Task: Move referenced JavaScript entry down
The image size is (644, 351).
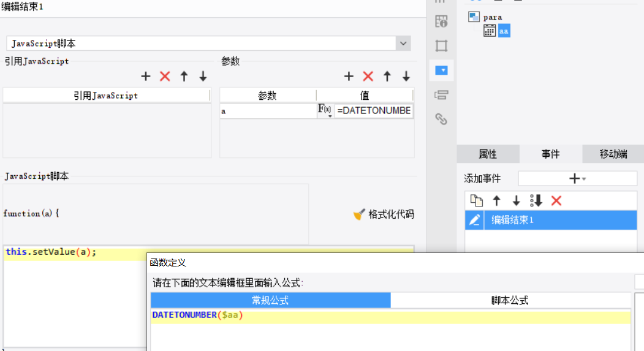Action: 203,77
